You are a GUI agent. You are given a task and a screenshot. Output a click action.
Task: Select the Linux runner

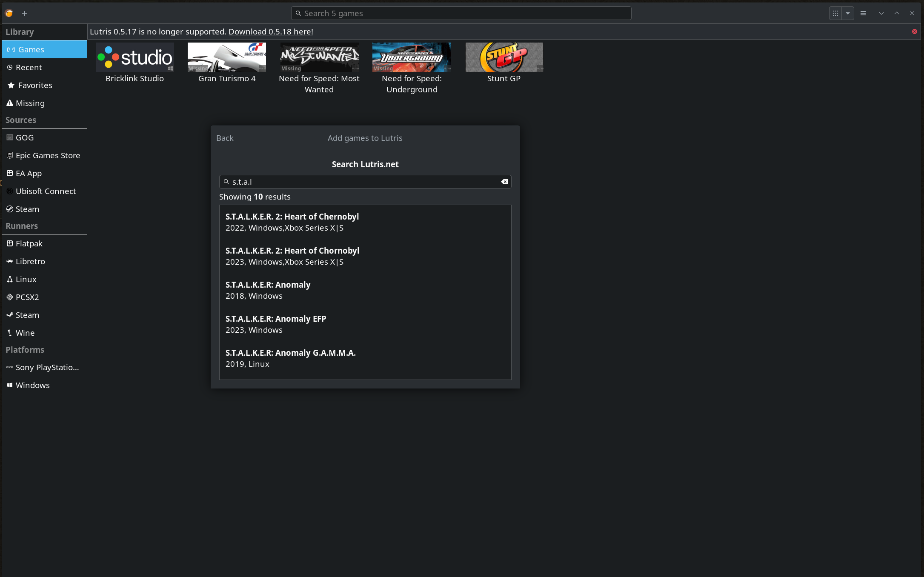pyautogui.click(x=44, y=279)
